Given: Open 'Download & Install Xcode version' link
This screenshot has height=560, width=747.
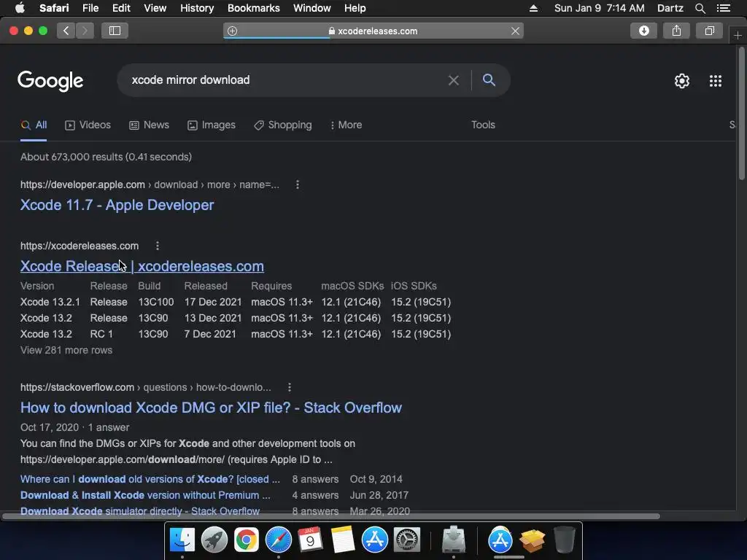Looking at the screenshot, I should pyautogui.click(x=145, y=495).
